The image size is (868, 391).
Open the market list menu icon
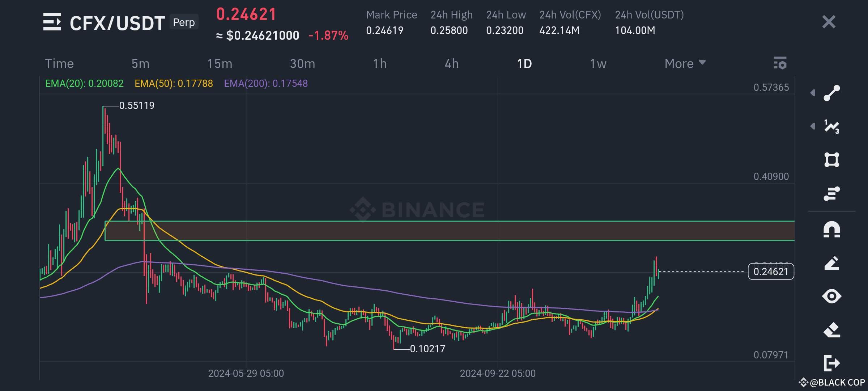(x=52, y=22)
